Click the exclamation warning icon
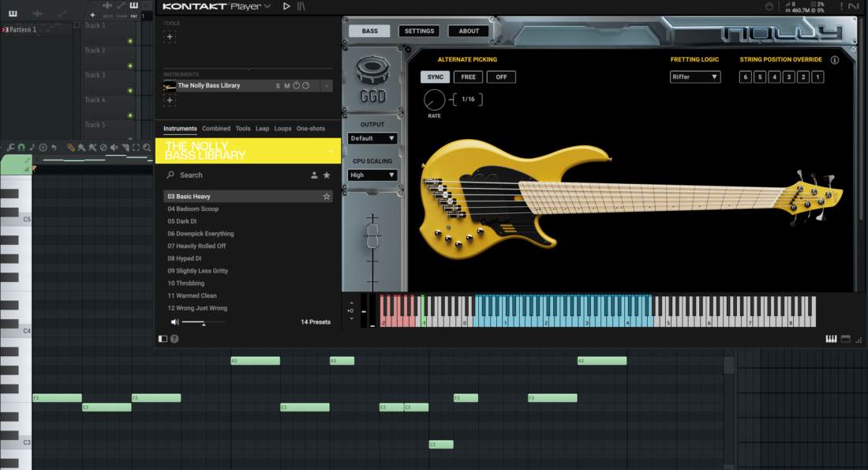Image resolution: width=868 pixels, height=470 pixels. click(x=841, y=6)
